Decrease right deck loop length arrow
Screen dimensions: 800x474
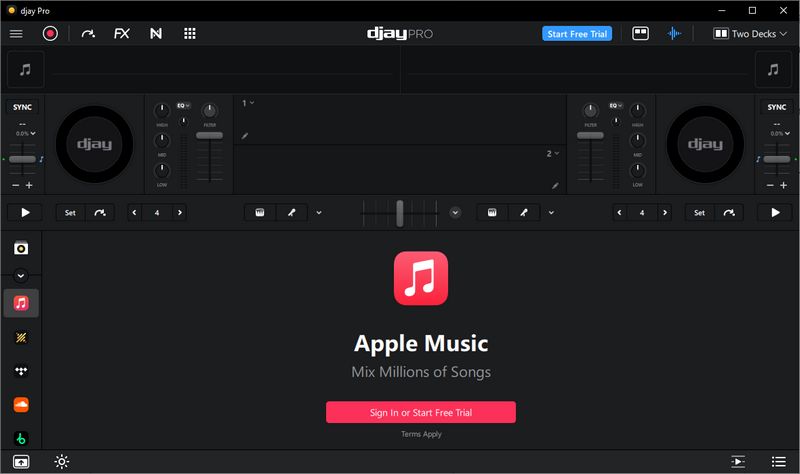click(619, 213)
